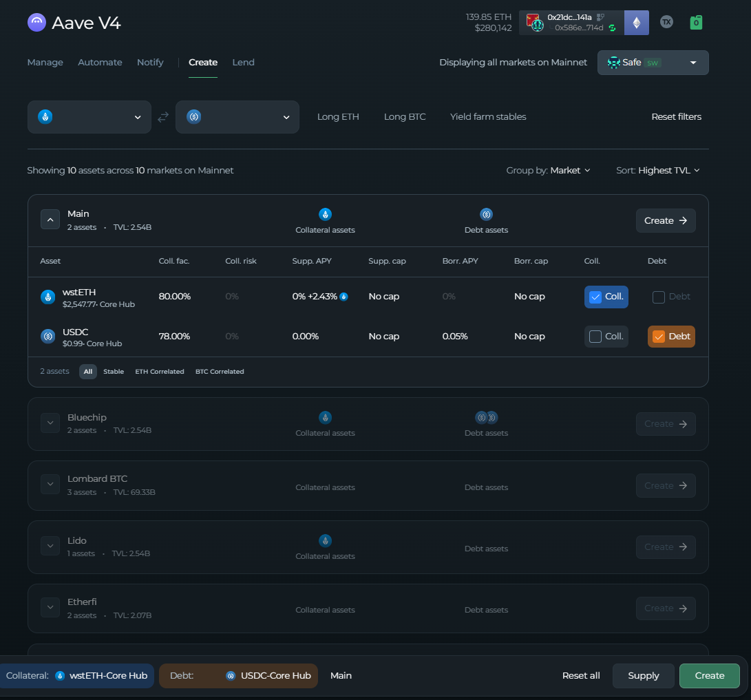
Task: Open the Group by: Market dropdown
Action: coord(548,171)
